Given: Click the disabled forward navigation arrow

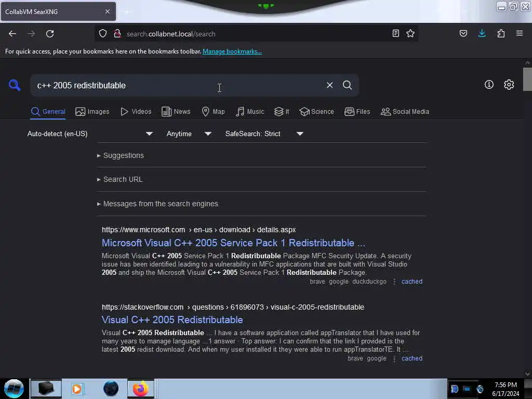Looking at the screenshot, I should click(x=31, y=34).
